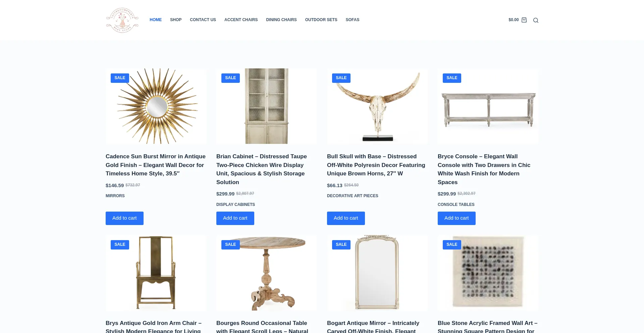Open the Mirrors category link
This screenshot has width=644, height=333.
115,196
